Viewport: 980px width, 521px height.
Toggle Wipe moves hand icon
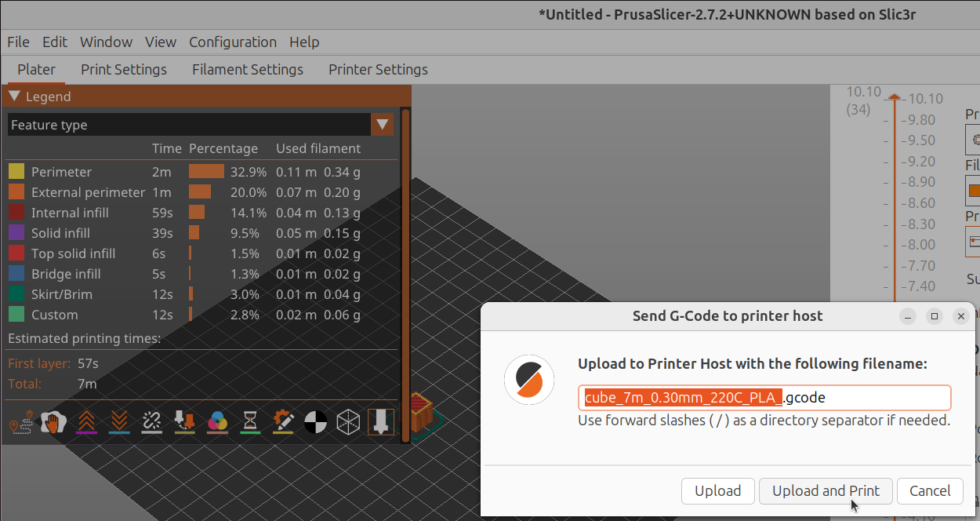(53, 423)
